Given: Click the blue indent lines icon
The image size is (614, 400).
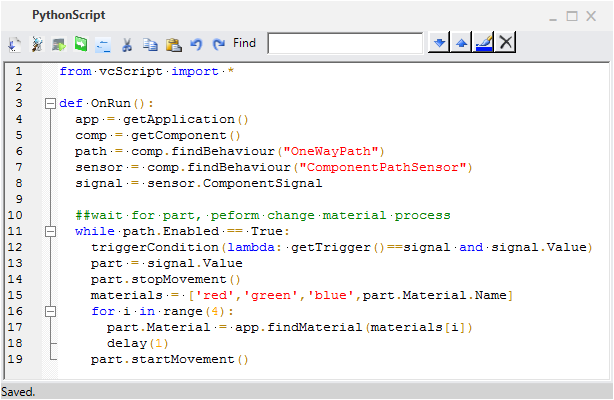Looking at the screenshot, I should (x=103, y=44).
